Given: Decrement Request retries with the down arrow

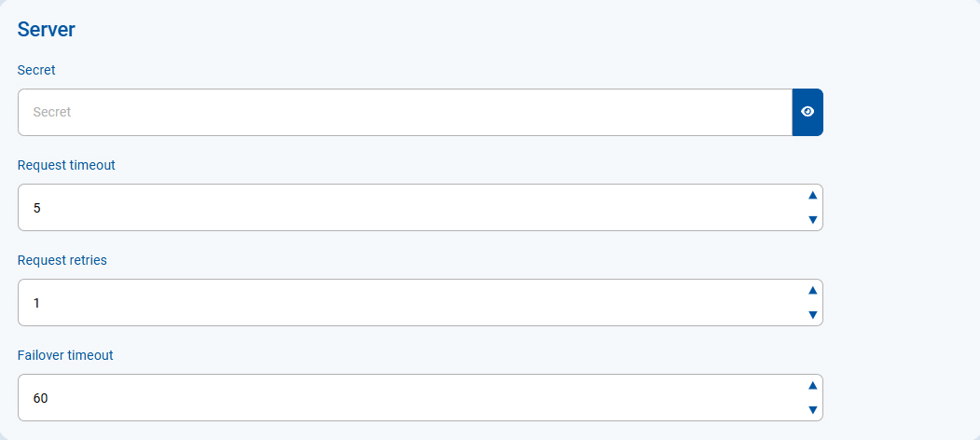Looking at the screenshot, I should tap(812, 315).
